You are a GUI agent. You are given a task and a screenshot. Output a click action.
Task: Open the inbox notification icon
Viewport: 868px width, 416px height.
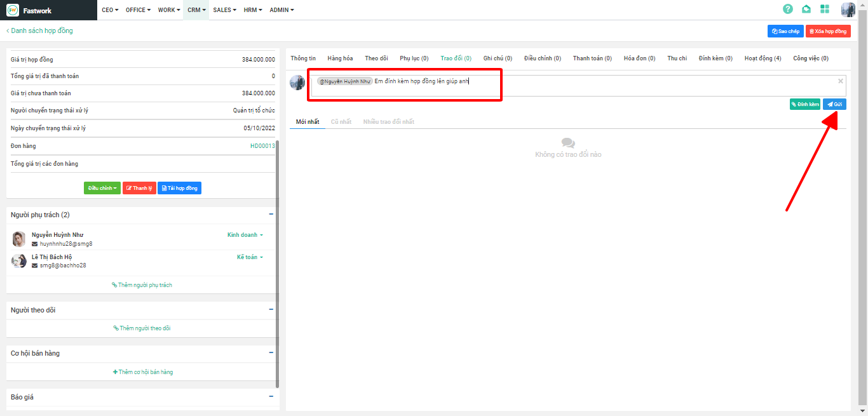[x=806, y=9]
